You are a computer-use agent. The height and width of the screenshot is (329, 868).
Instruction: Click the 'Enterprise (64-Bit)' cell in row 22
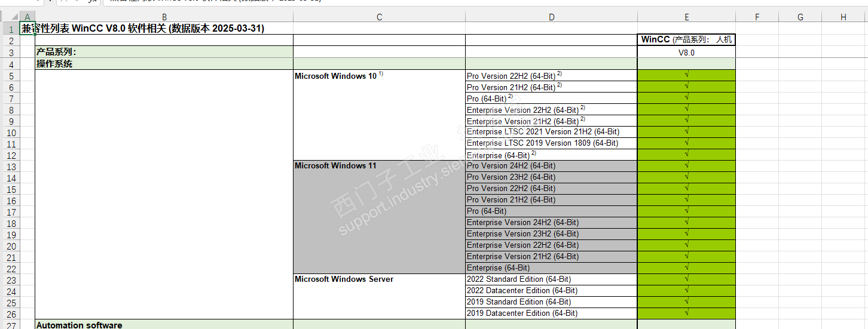[551, 268]
